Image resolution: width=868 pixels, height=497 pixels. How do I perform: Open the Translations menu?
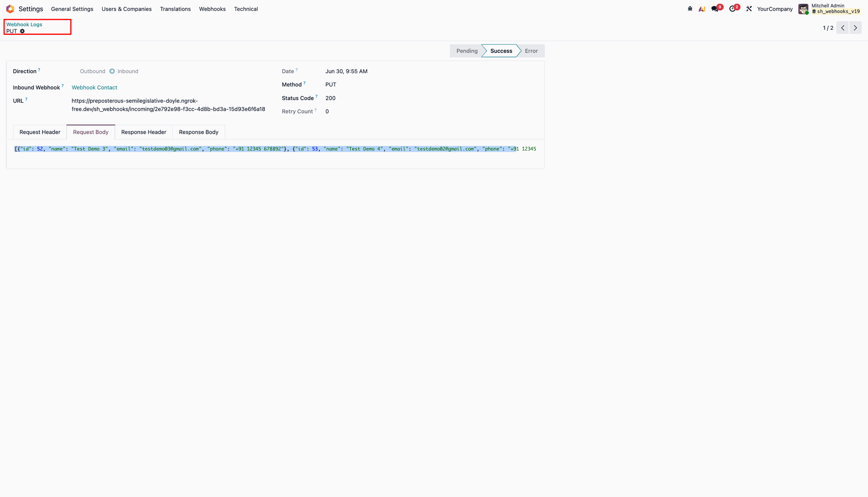175,9
